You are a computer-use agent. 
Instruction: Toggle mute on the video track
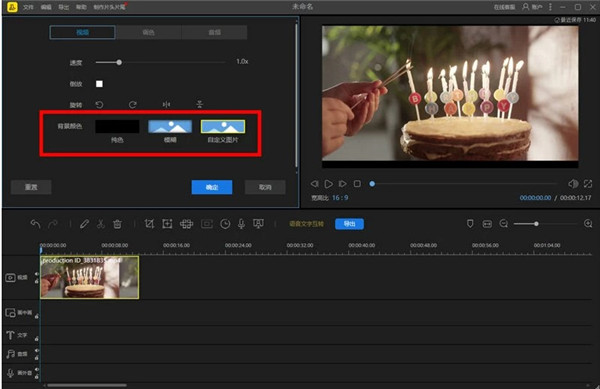(x=37, y=274)
